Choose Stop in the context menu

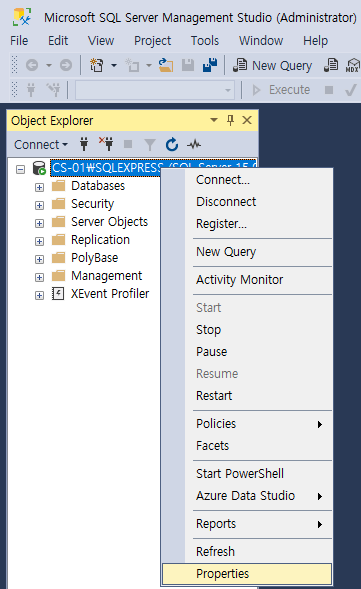click(247, 330)
